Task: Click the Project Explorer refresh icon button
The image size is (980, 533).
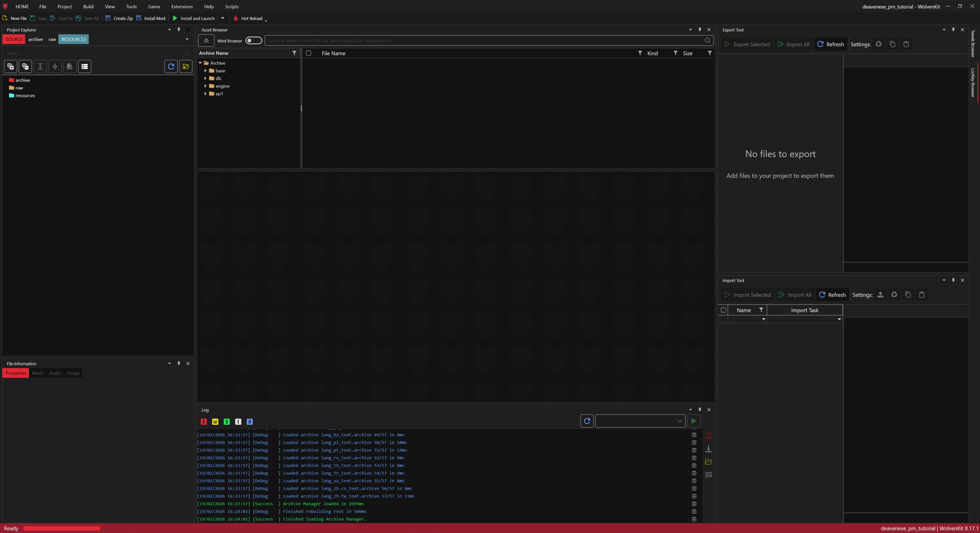Action: pos(171,67)
